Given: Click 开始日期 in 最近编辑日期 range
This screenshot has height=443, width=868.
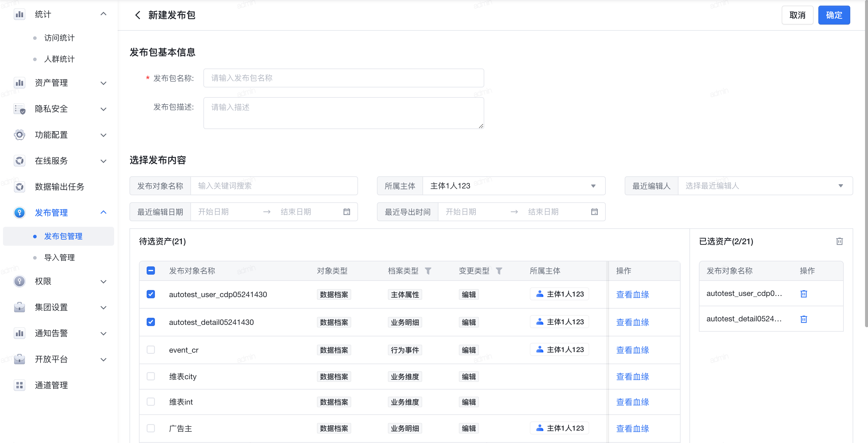Looking at the screenshot, I should pos(213,212).
